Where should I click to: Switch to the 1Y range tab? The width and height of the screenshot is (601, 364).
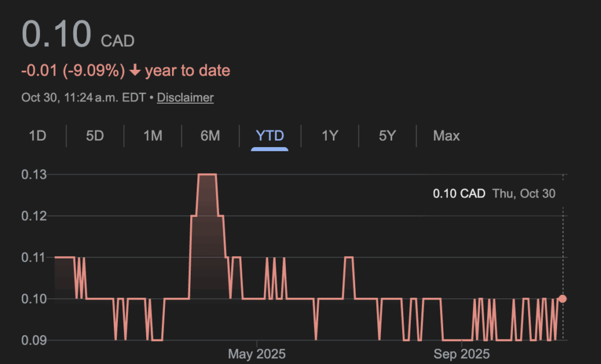(x=330, y=136)
